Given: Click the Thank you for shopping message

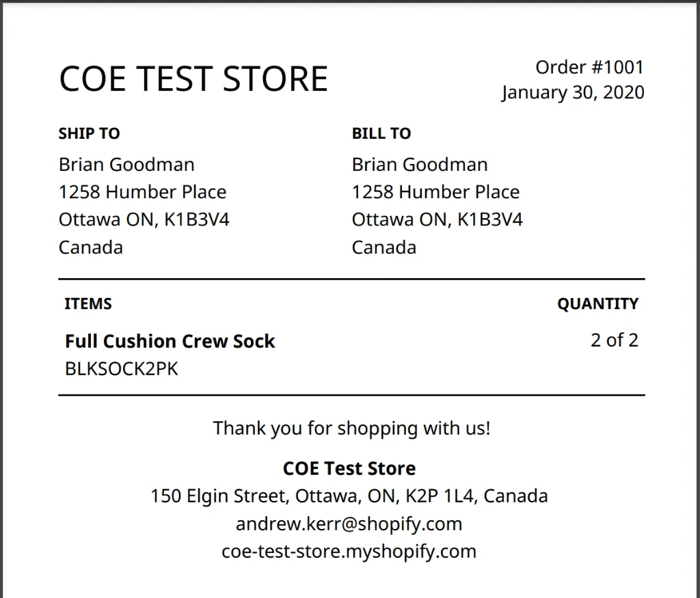Looking at the screenshot, I should 351,429.
